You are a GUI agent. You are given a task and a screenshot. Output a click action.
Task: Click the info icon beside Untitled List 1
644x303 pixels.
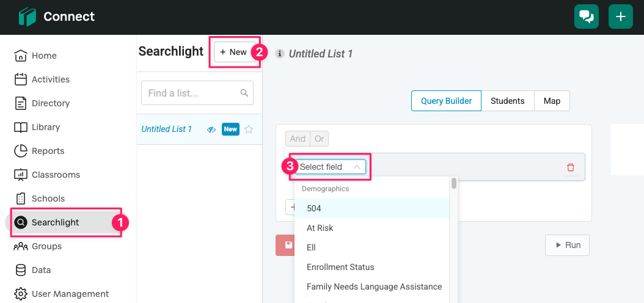point(280,54)
